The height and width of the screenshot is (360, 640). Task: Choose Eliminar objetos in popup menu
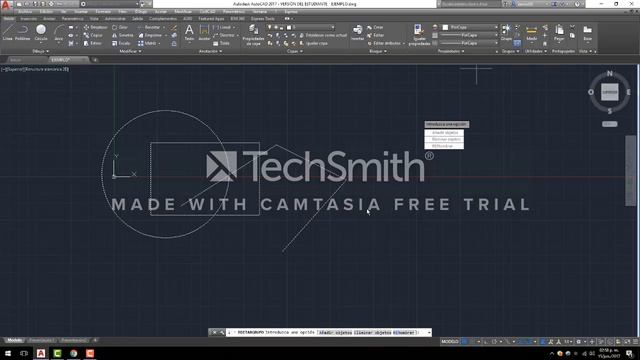pyautogui.click(x=444, y=139)
